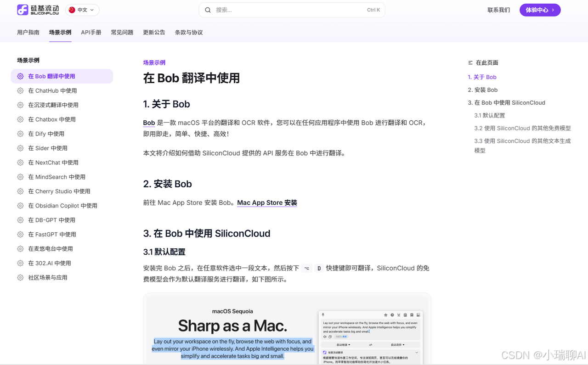Click gear icon beside 在麦悠电台中使用
This screenshot has width=588, height=365.
[20, 249]
